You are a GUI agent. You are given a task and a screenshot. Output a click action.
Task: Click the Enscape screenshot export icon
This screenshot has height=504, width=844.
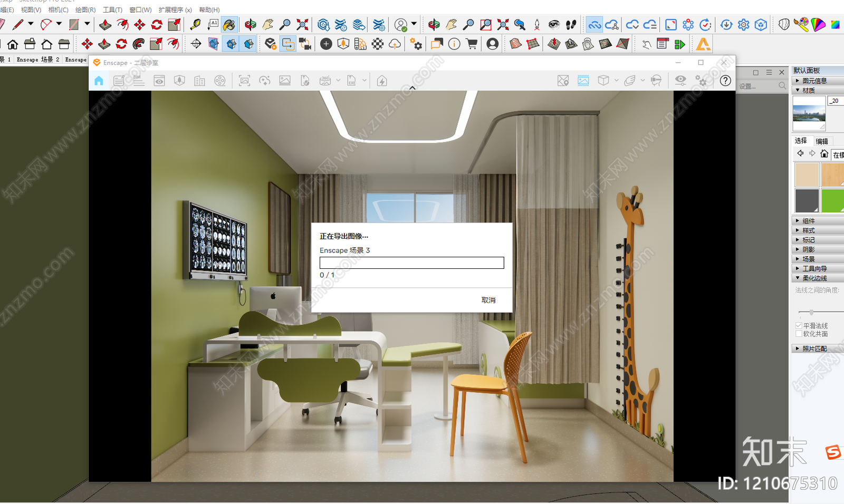(244, 81)
